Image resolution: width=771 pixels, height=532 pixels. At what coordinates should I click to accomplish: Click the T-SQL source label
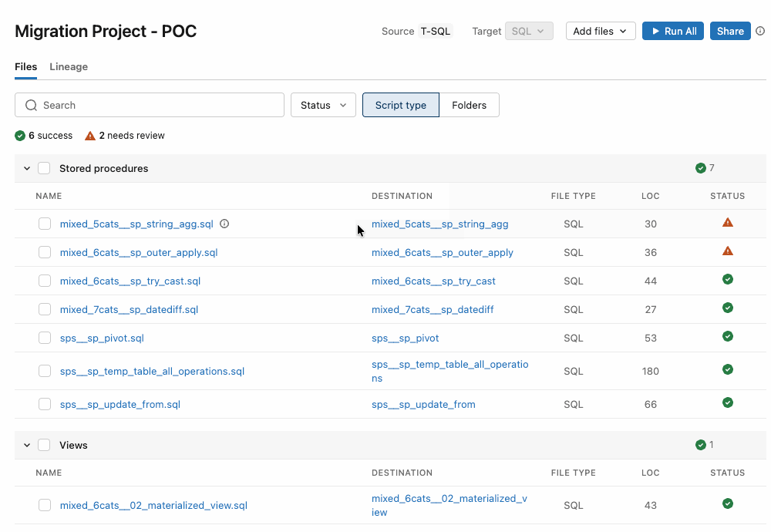pyautogui.click(x=435, y=31)
